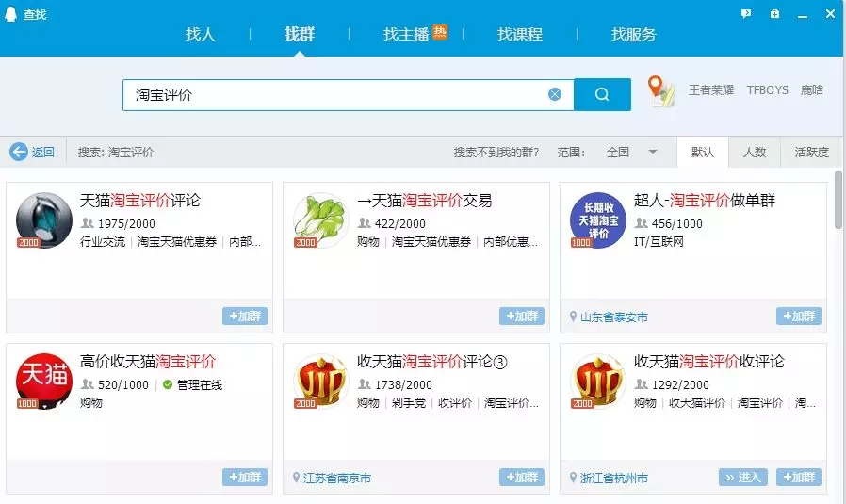Open the 天猫淘宝评价评论 group avatar

pos(43,220)
